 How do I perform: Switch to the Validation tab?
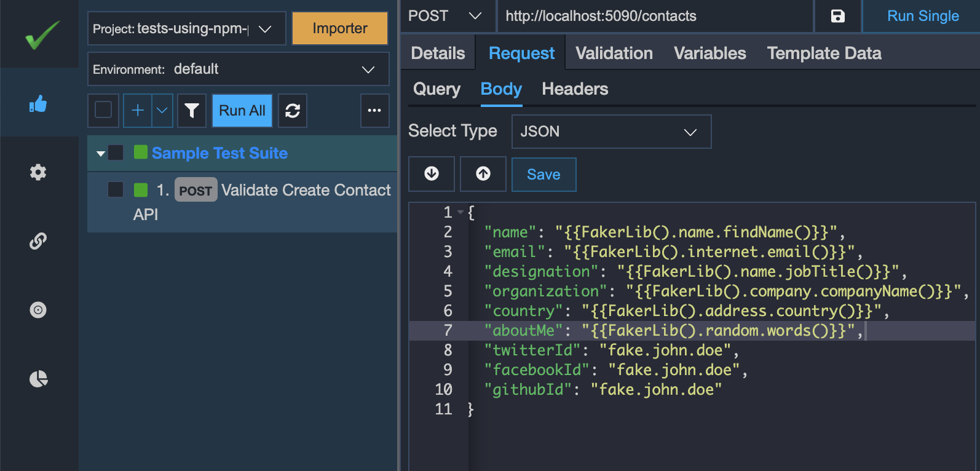point(614,53)
